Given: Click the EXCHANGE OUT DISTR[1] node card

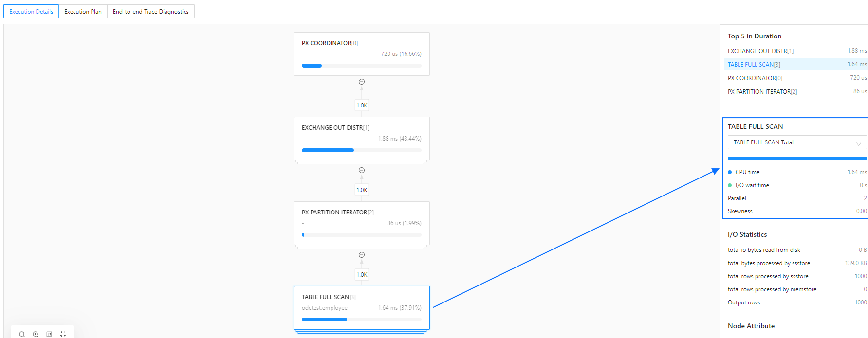Looking at the screenshot, I should pyautogui.click(x=361, y=139).
